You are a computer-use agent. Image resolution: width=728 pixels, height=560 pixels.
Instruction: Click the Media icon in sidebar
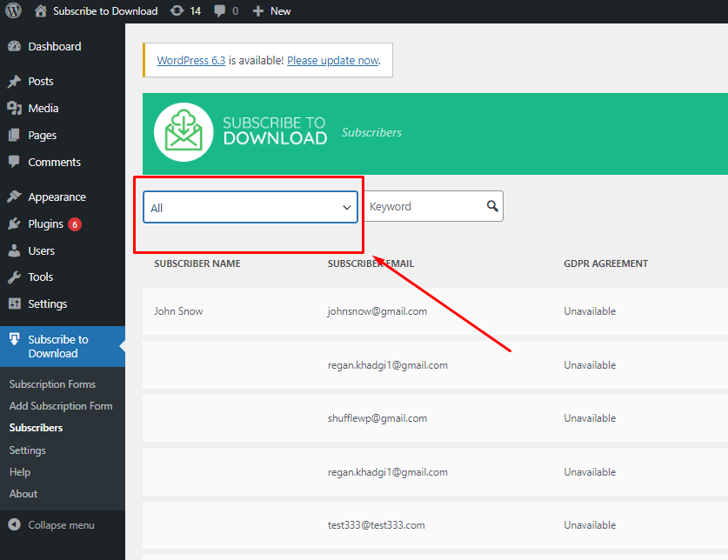pyautogui.click(x=15, y=108)
